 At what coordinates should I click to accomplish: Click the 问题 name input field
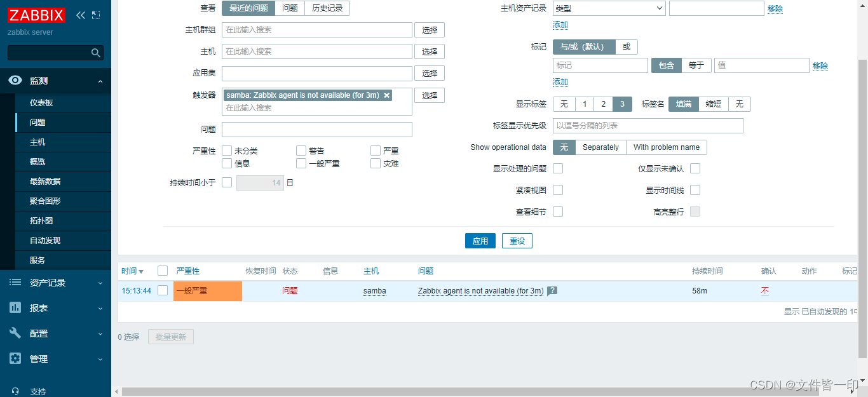(x=317, y=130)
